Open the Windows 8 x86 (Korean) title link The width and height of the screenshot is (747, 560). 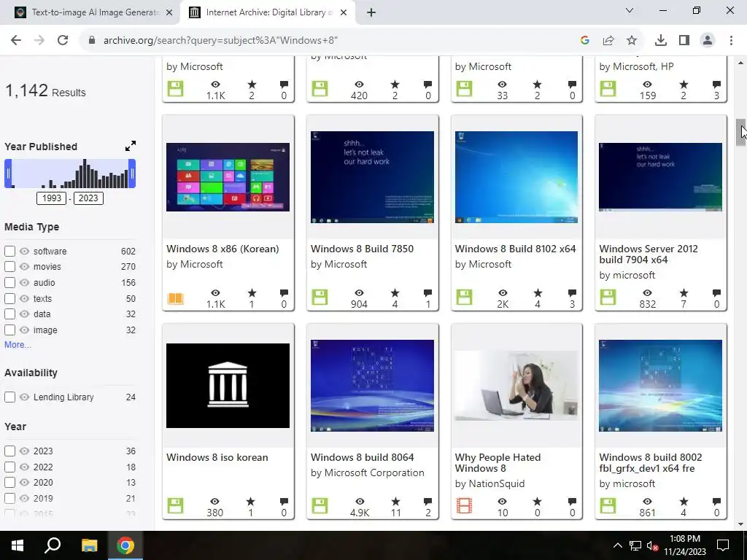[x=222, y=249]
